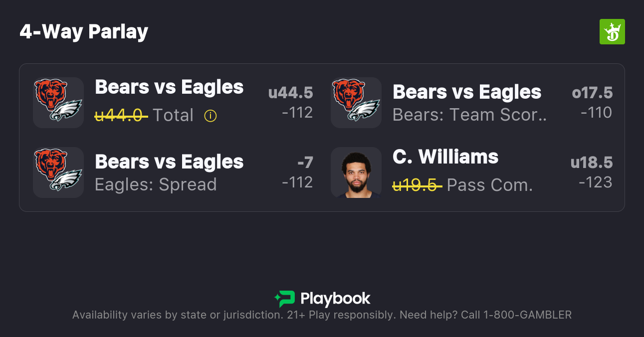Click the -110 odds value
The width and height of the screenshot is (644, 337).
click(x=596, y=113)
